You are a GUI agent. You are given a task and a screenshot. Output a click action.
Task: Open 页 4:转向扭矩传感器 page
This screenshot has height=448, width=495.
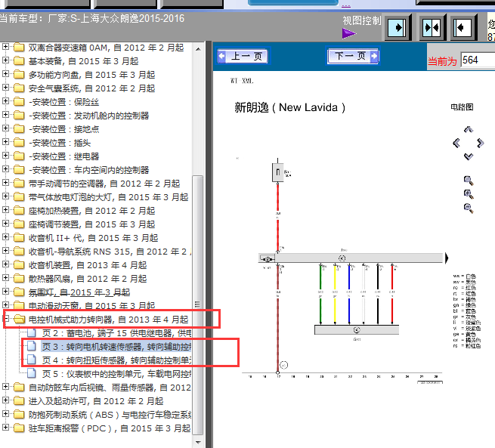[116, 360]
